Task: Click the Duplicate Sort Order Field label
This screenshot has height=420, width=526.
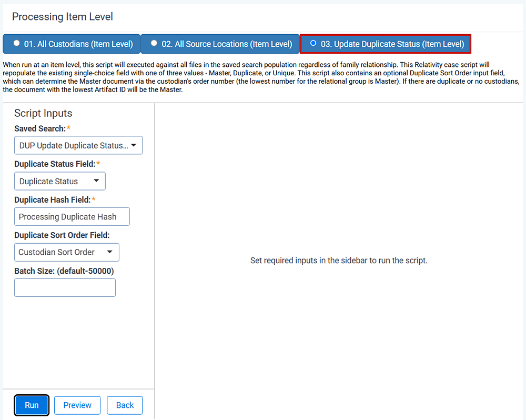Action: tap(62, 235)
